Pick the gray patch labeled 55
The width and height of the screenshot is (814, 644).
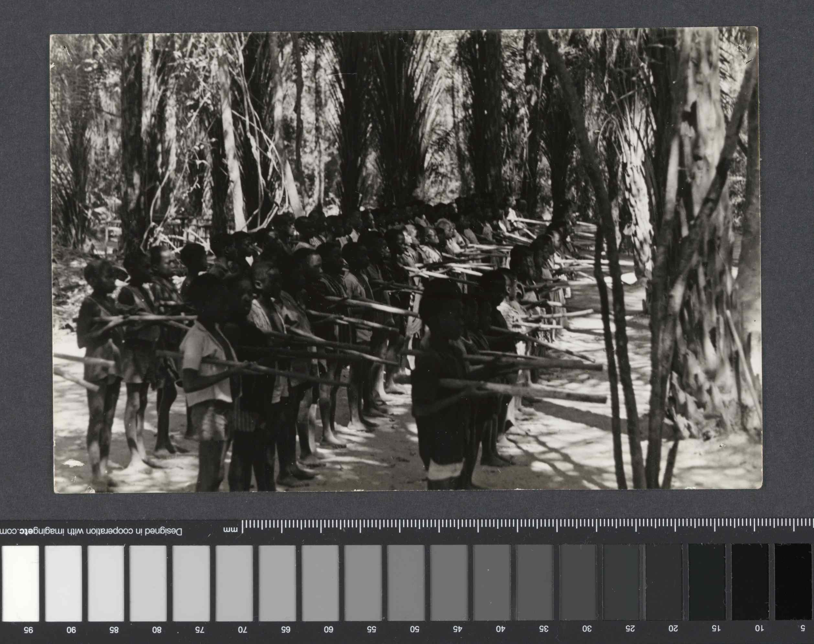tap(363, 584)
